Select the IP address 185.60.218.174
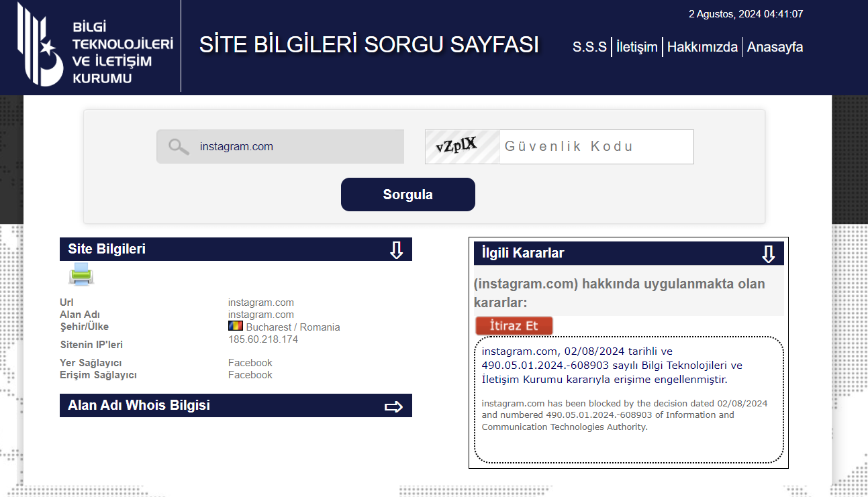The height and width of the screenshot is (497, 868). pyautogui.click(x=263, y=339)
